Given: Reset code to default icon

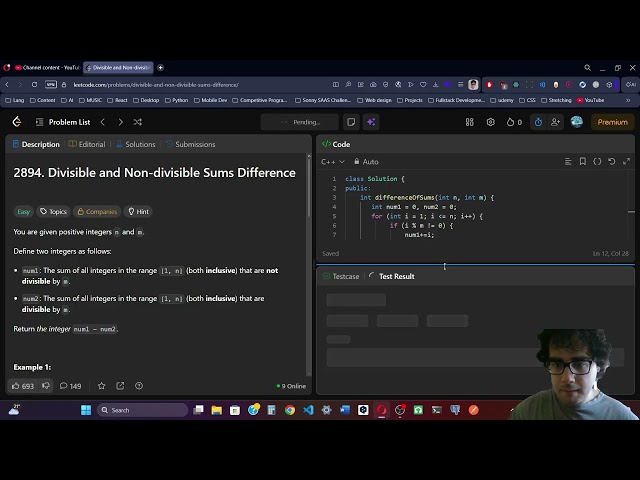Looking at the screenshot, I should tap(611, 162).
